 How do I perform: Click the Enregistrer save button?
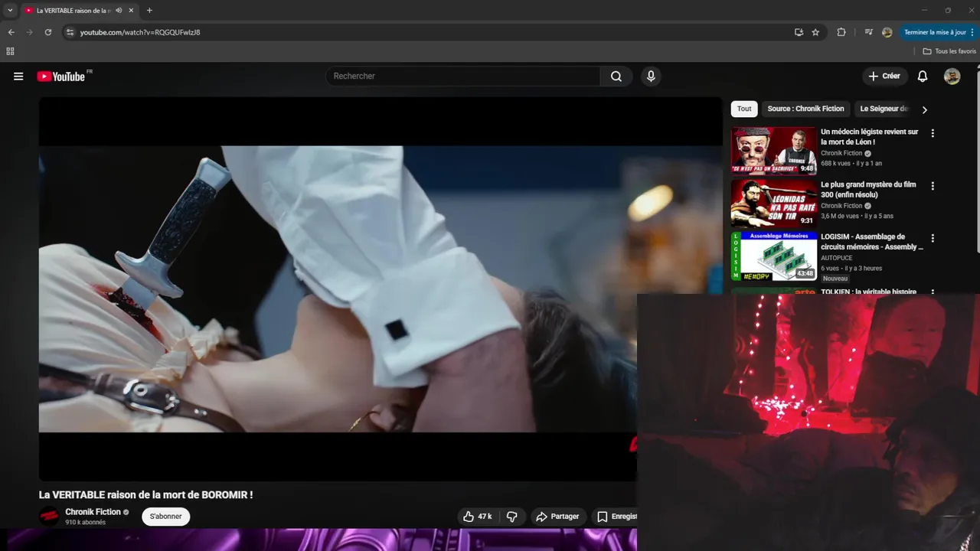[x=614, y=517]
